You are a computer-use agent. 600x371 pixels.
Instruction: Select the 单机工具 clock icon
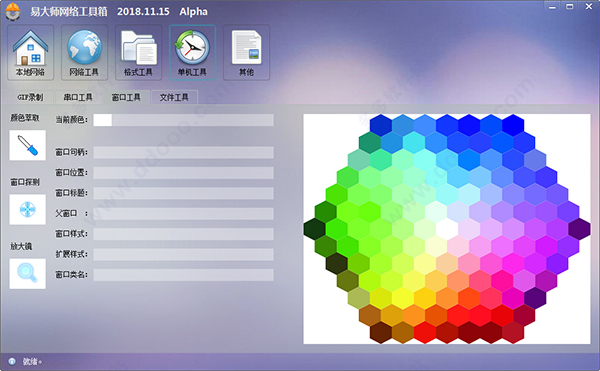(x=192, y=52)
